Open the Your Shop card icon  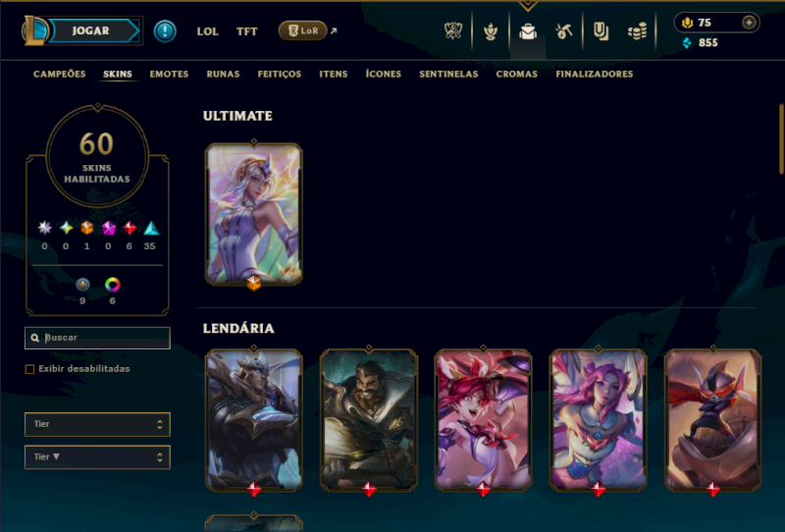[601, 31]
